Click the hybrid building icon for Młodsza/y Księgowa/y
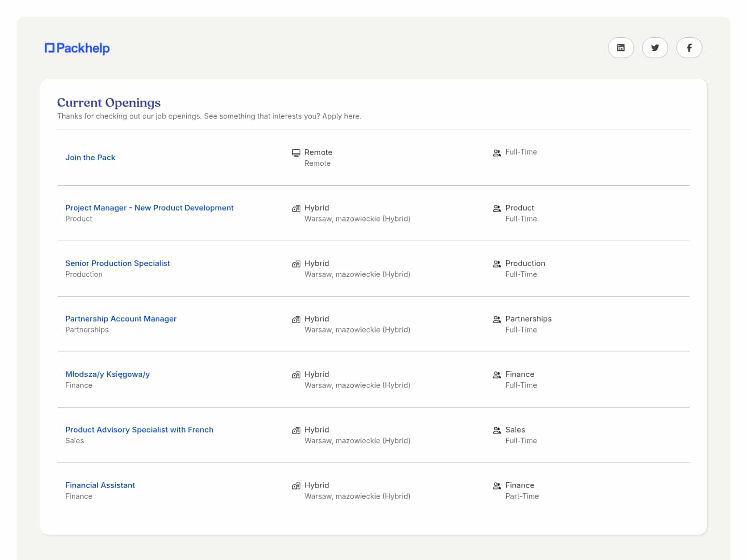 [296, 375]
